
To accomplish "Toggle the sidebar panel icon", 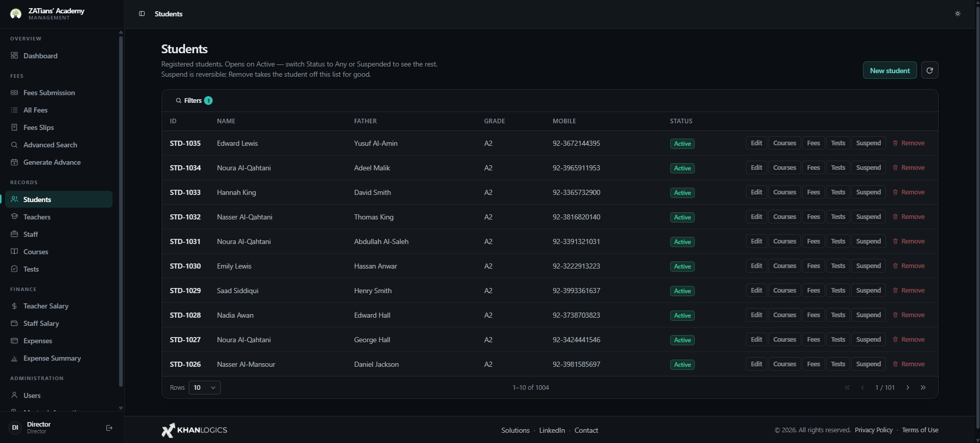I will click(x=142, y=14).
